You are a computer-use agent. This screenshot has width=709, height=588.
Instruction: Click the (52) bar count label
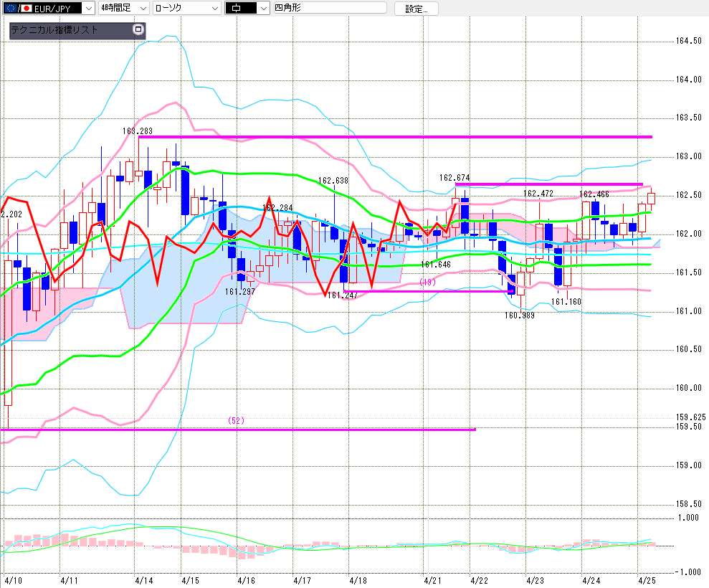(x=236, y=421)
